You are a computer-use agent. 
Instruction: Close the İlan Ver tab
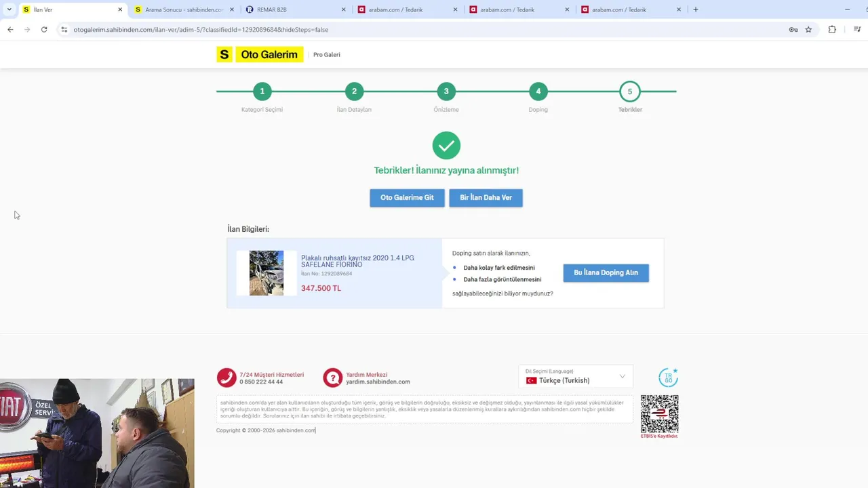120,9
